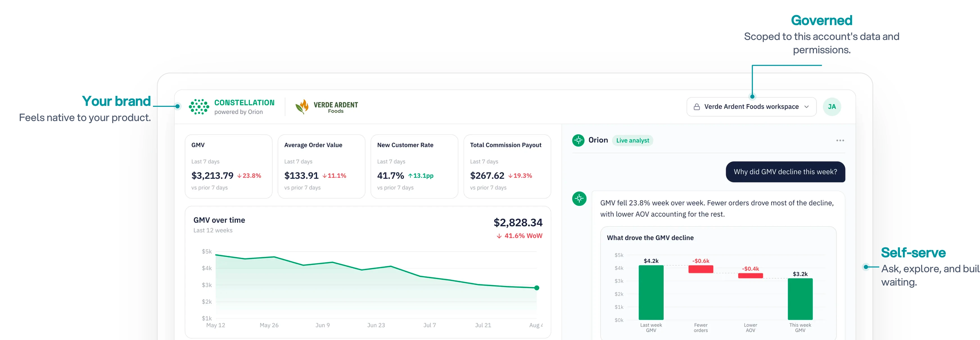Select the red Fewer orders waterfall bar
980x340 pixels.
coord(700,269)
